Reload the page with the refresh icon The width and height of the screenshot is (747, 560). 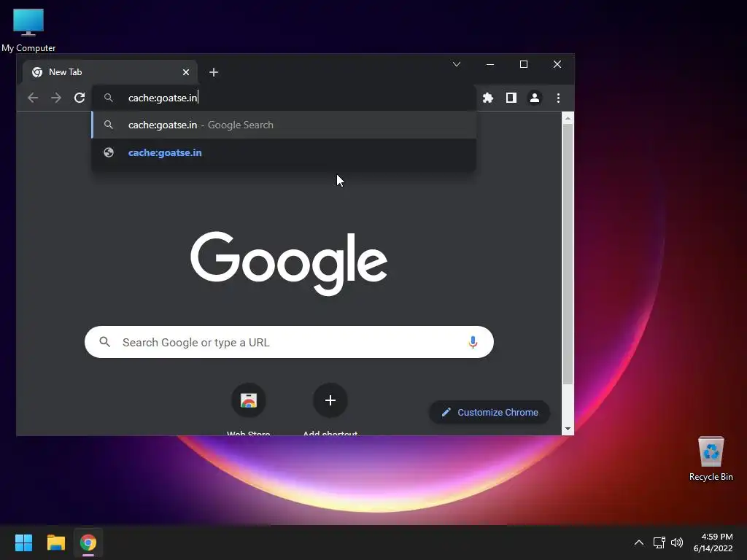click(x=80, y=98)
